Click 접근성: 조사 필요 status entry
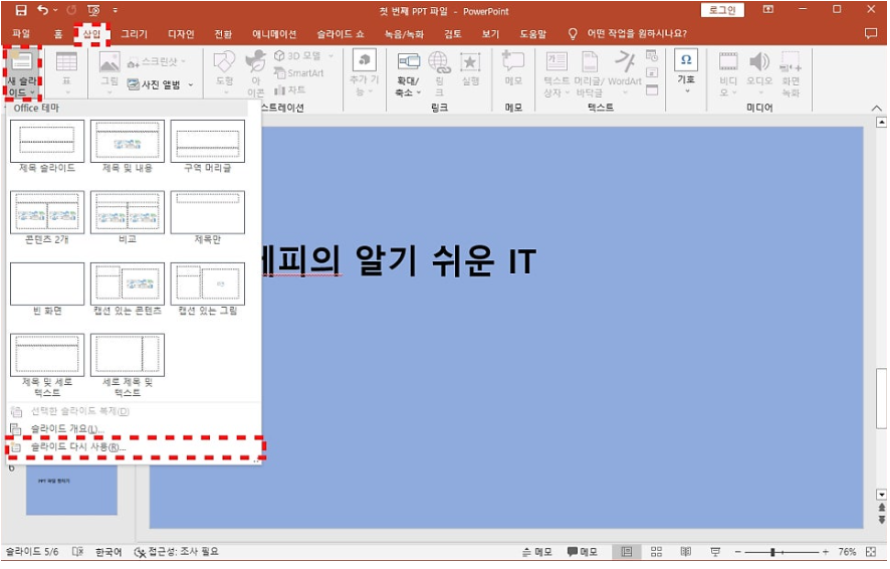 [177, 551]
